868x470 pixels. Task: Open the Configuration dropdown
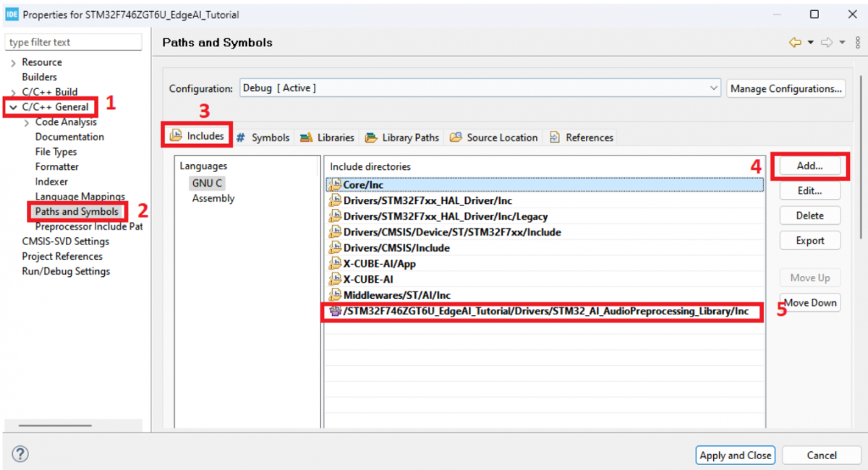click(x=712, y=88)
